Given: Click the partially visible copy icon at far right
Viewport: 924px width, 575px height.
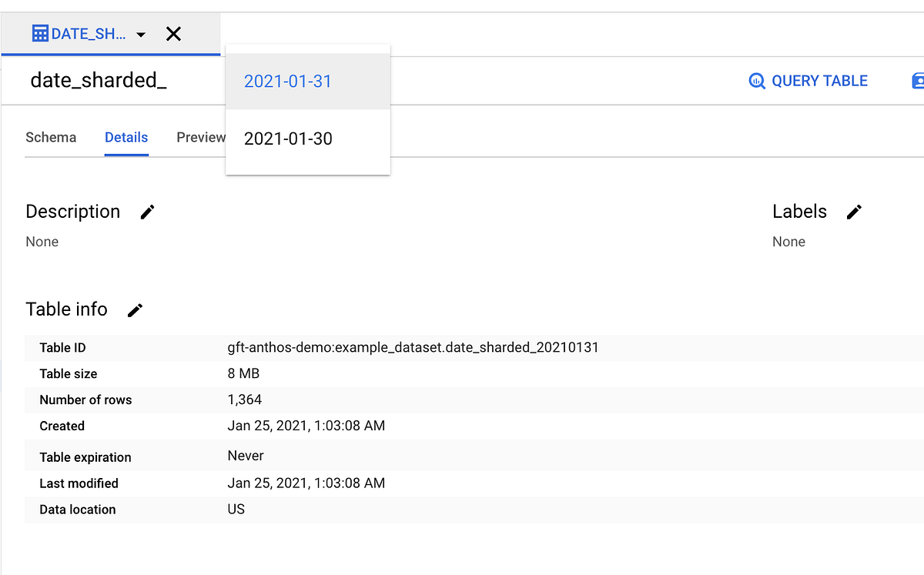Looking at the screenshot, I should [917, 80].
